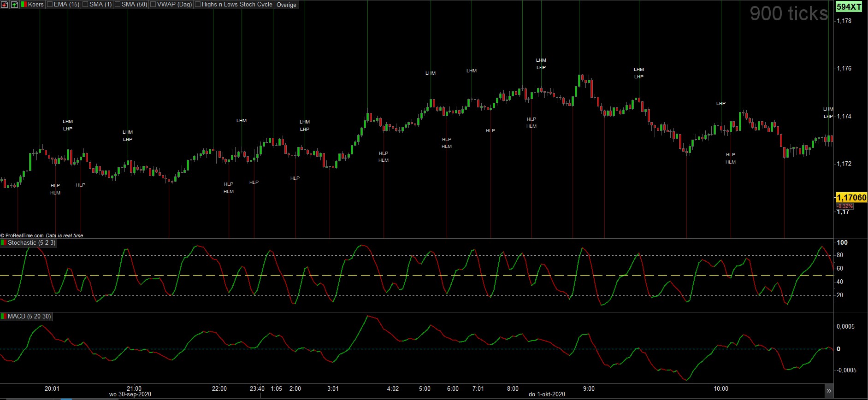868x400 pixels.
Task: Click the 60 level on the Stochastic axis
Action: (840, 269)
